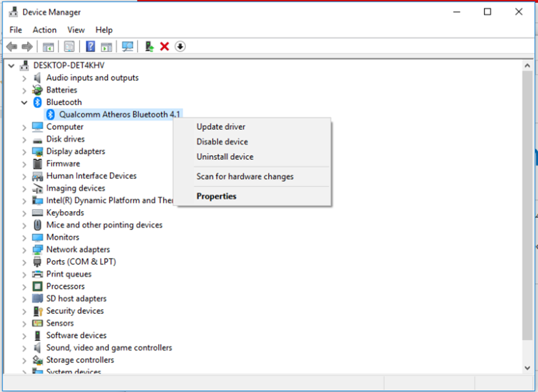
Task: Open the Action menu
Action: pos(45,30)
